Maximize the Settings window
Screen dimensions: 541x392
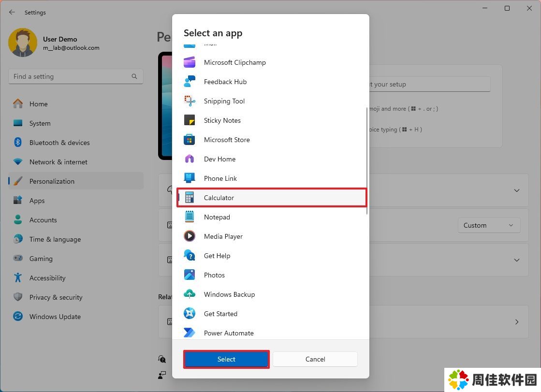click(x=507, y=8)
